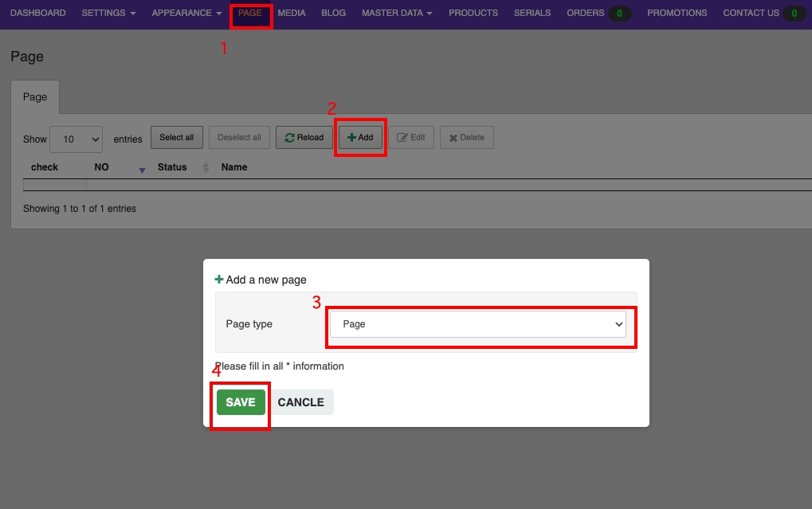Open the Page type dropdown
Screen dimensions: 812x509
pos(478,324)
